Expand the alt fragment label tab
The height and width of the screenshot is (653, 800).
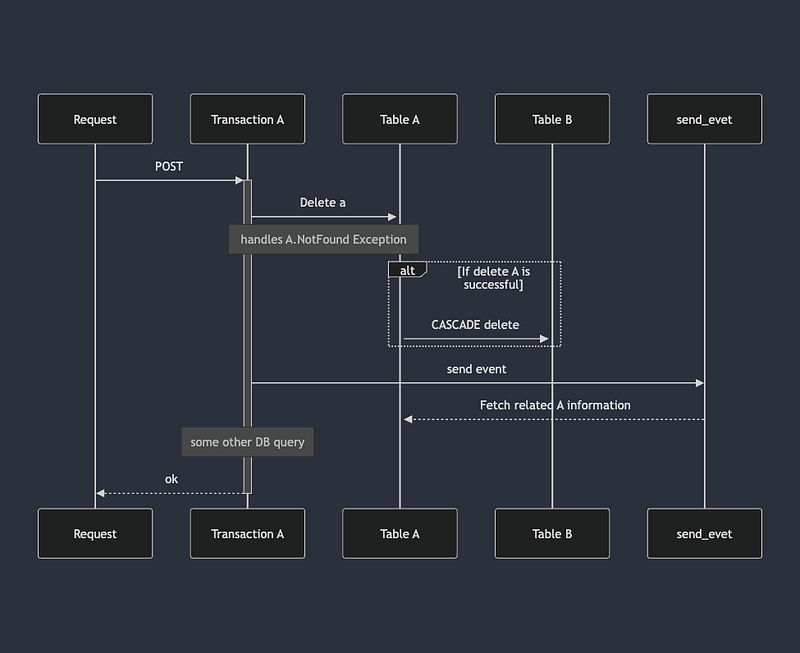[x=407, y=270]
